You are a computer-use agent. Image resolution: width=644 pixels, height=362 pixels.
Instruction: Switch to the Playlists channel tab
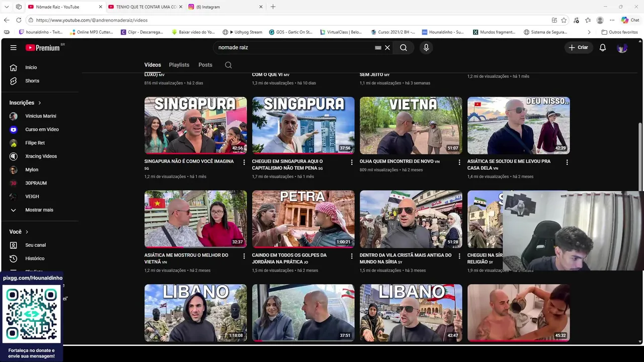tap(179, 65)
